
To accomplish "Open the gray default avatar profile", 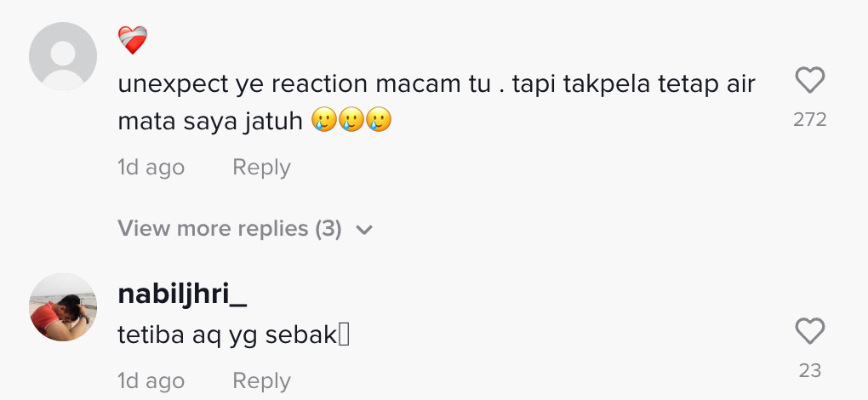I will pos(63,56).
